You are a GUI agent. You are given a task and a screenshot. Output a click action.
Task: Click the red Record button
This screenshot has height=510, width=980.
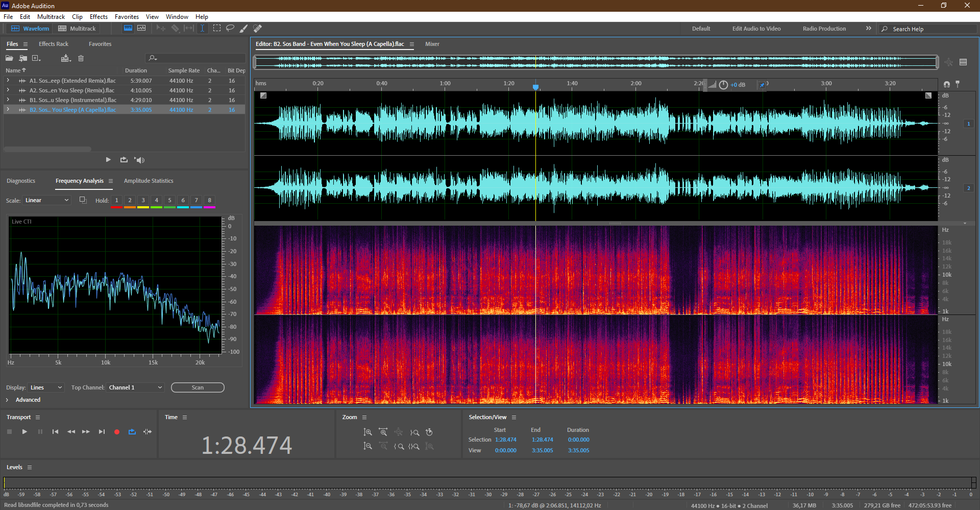(117, 432)
